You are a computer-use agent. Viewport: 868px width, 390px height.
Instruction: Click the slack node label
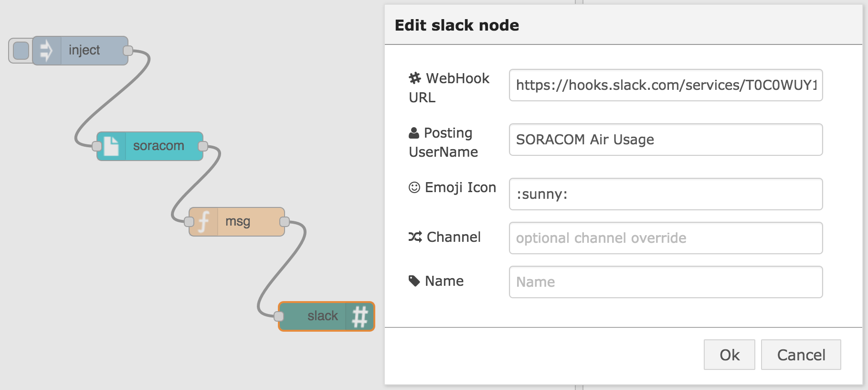click(x=323, y=316)
